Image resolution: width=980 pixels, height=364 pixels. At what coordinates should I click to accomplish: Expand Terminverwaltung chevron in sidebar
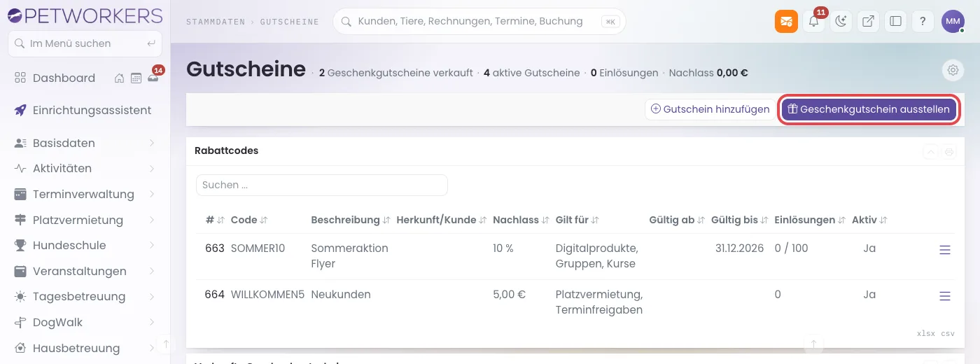[x=152, y=195]
